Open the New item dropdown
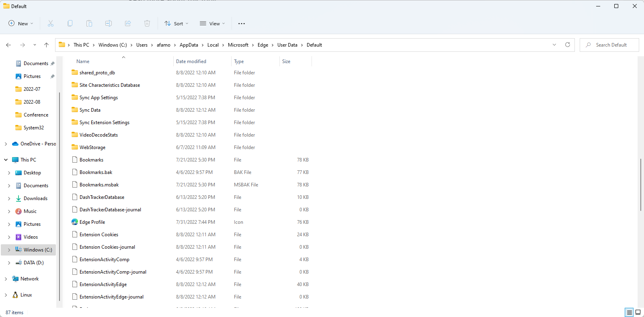 [x=21, y=23]
